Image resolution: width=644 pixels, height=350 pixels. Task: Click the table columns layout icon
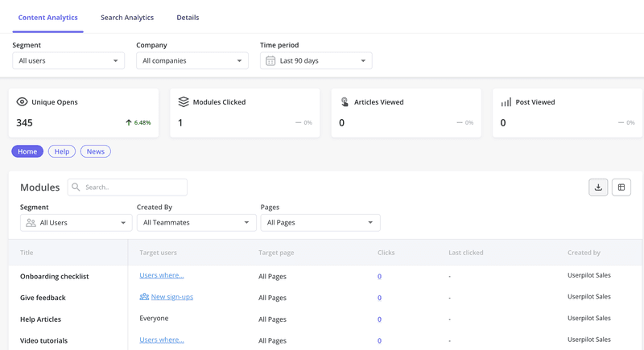pos(621,187)
